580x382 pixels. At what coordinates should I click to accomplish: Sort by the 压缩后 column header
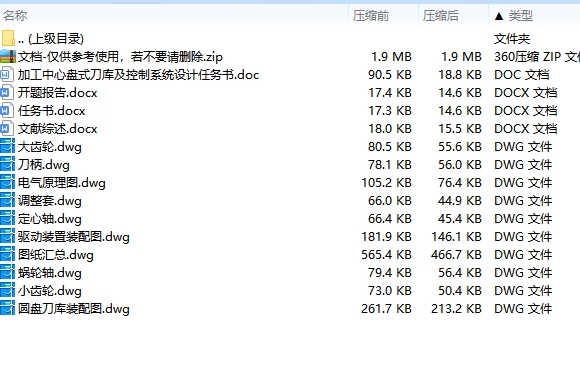point(441,16)
